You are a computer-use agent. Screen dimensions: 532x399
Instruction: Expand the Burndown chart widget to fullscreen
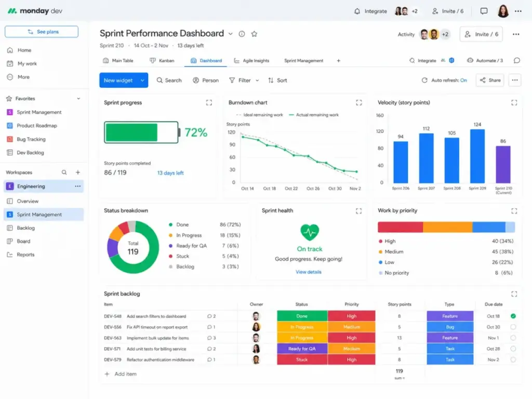tap(359, 103)
